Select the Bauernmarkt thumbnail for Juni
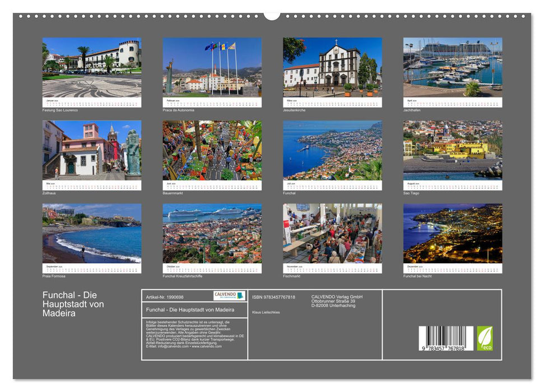Screen dimensions: 544x392 (x=213, y=151)
